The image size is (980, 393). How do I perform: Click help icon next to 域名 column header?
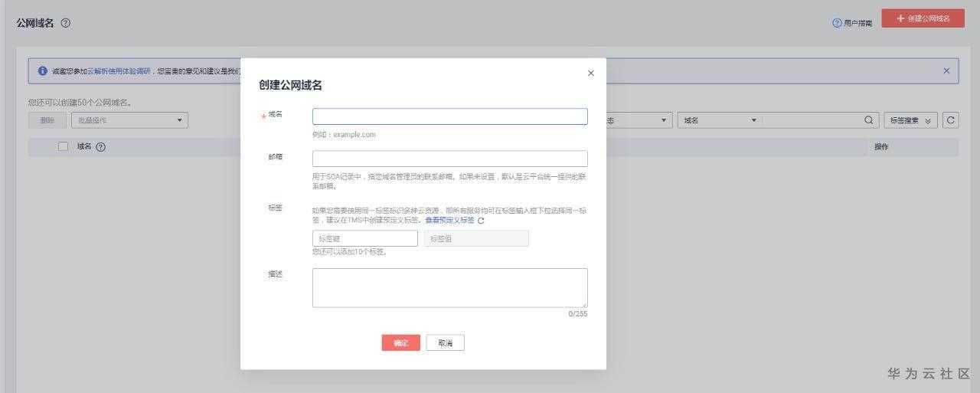click(100, 147)
